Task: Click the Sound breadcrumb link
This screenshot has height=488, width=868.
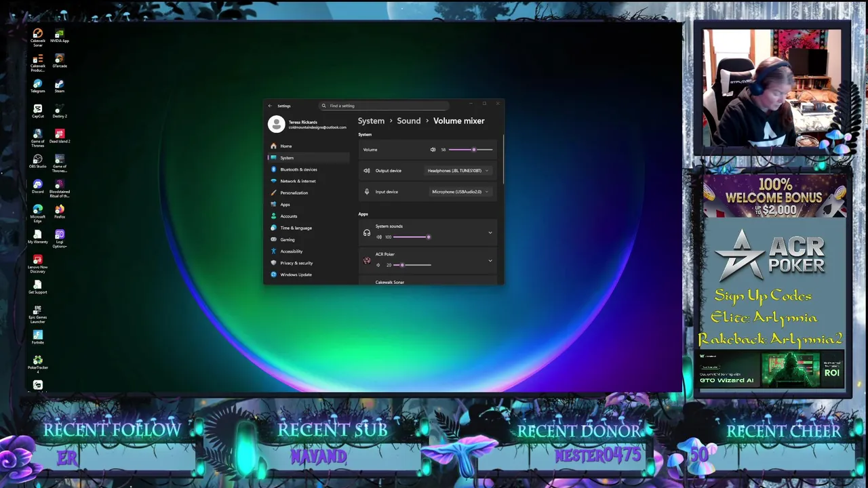Action: click(x=409, y=121)
